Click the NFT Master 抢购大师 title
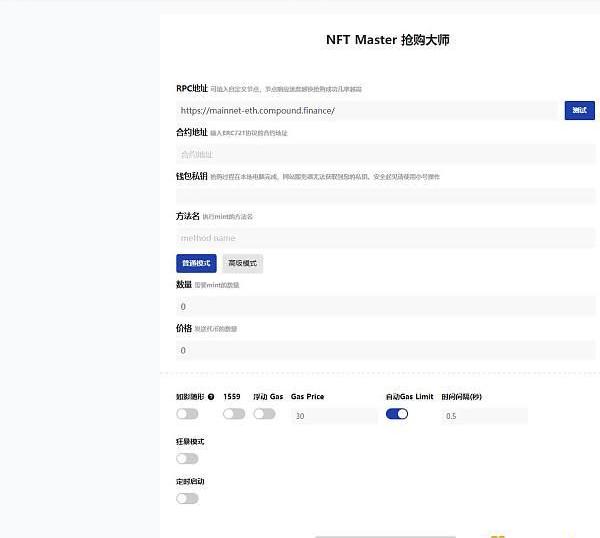The width and height of the screenshot is (600, 538). pos(388,40)
